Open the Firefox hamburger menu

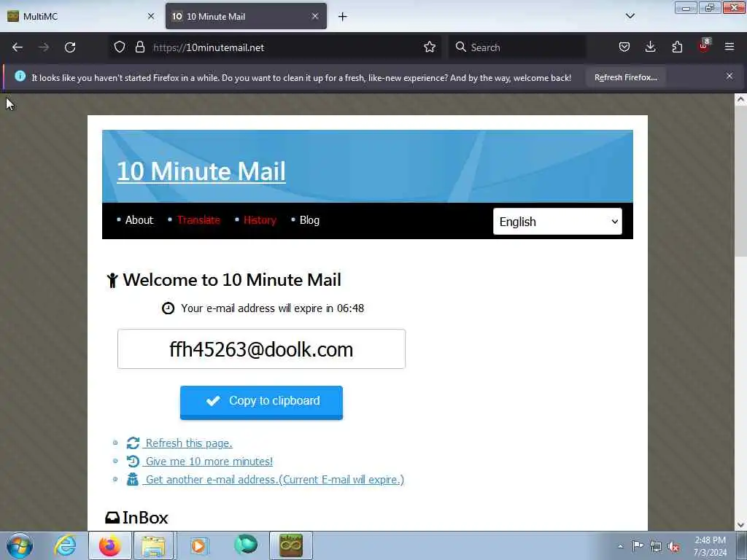(x=729, y=47)
